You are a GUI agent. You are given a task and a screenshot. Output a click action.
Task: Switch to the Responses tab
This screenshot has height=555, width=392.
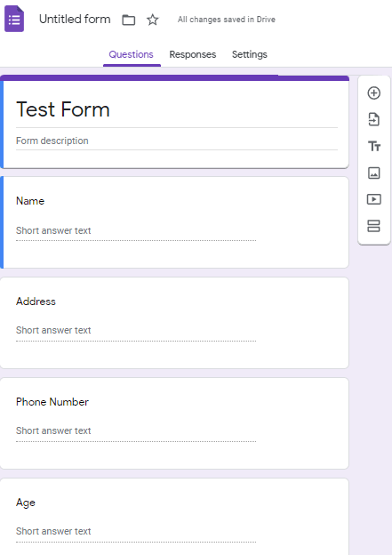pyautogui.click(x=193, y=54)
